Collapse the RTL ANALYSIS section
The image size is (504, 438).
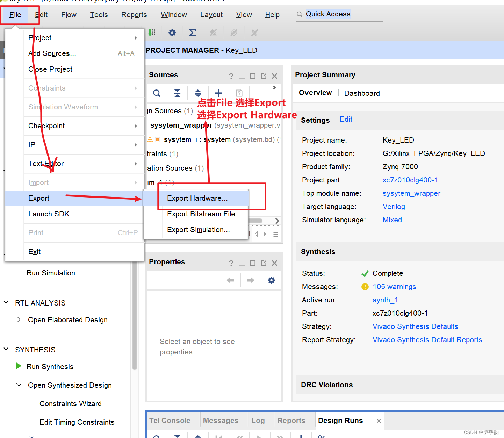6,302
